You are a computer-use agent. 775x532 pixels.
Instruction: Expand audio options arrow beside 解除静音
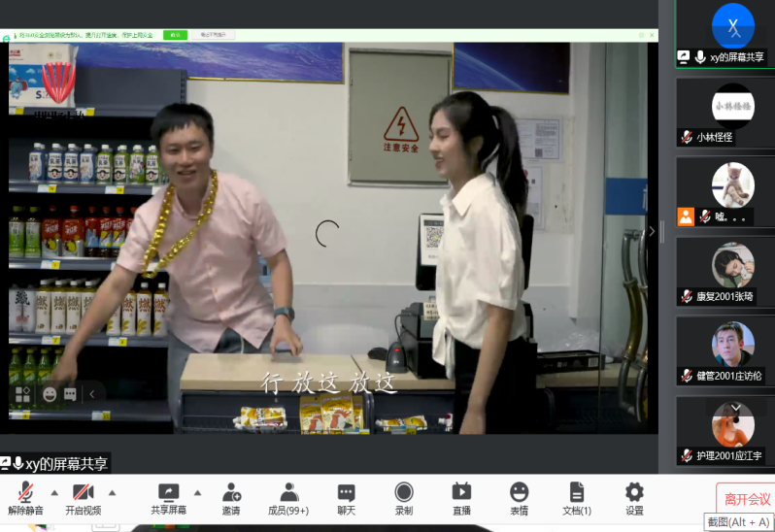click(x=54, y=491)
